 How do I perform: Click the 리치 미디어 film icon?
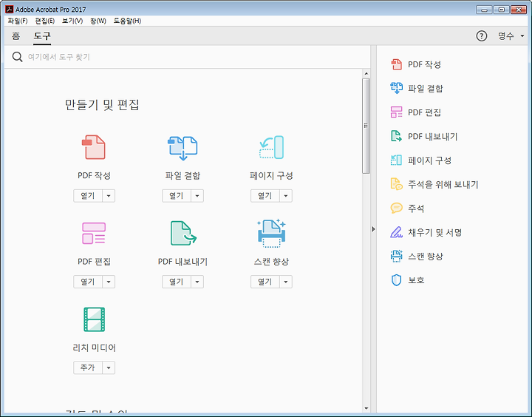click(95, 319)
